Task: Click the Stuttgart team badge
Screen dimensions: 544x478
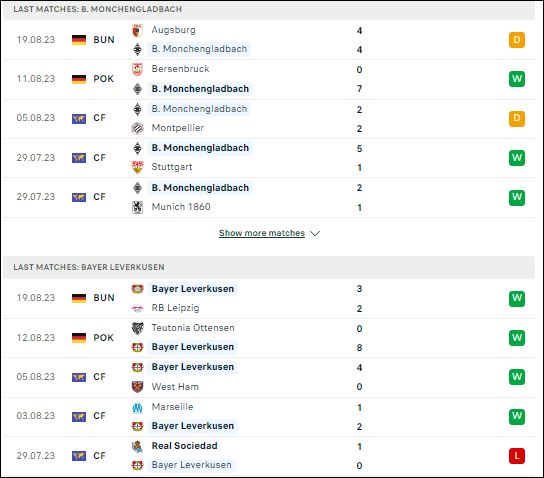Action: pos(137,167)
